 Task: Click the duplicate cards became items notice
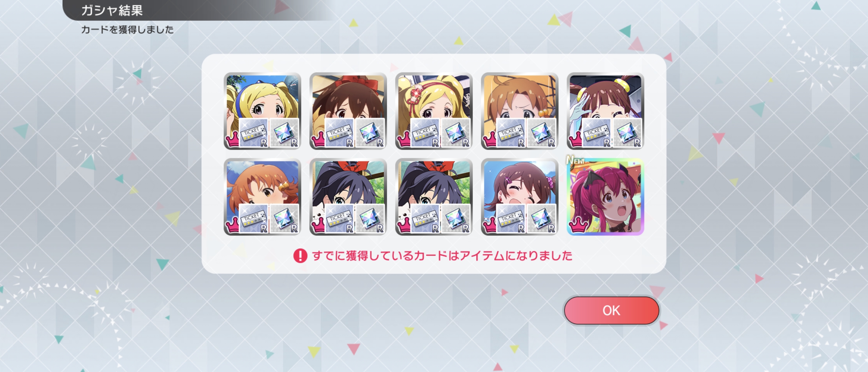point(442,256)
